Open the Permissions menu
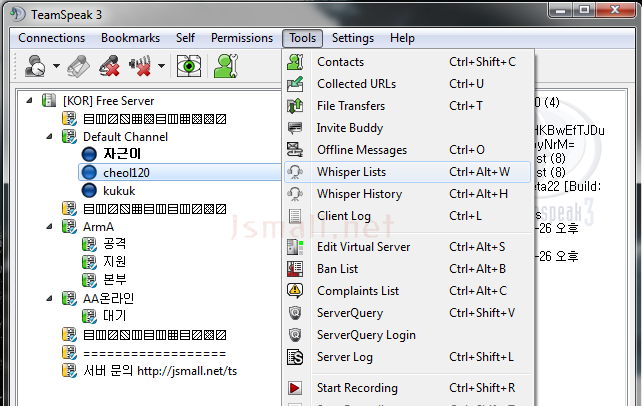The height and width of the screenshot is (406, 642). click(242, 38)
